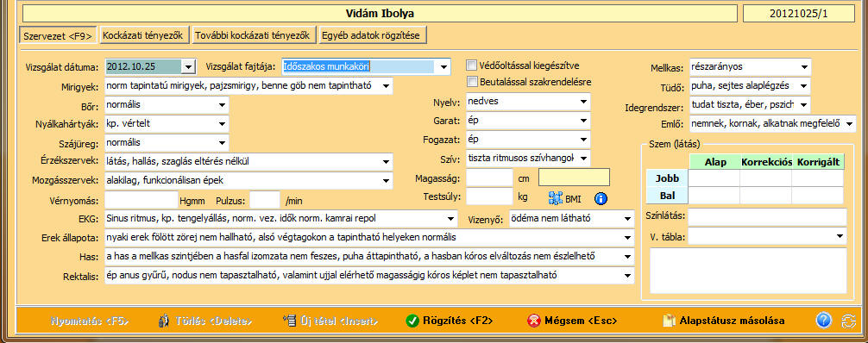Enable Védőoltással kiegészítve checkbox
This screenshot has width=868, height=343.
pos(472,65)
